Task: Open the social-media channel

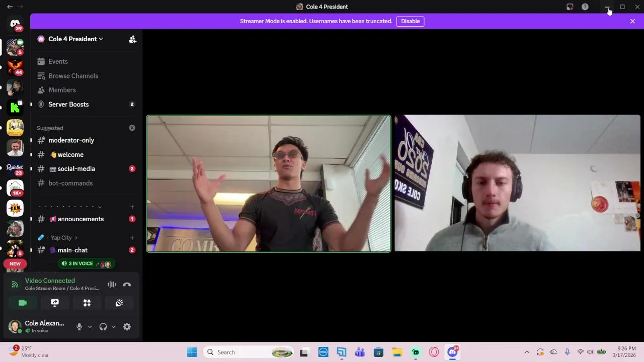Action: click(x=86, y=169)
